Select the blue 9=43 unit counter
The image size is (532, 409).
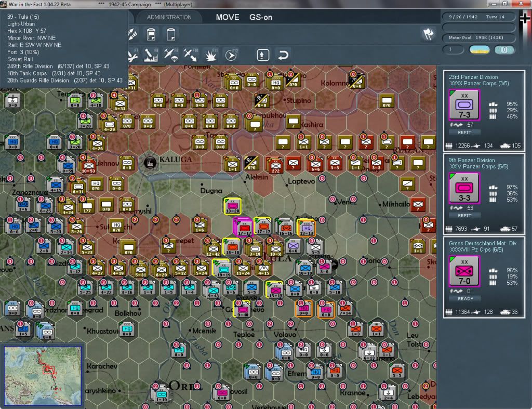(x=213, y=290)
